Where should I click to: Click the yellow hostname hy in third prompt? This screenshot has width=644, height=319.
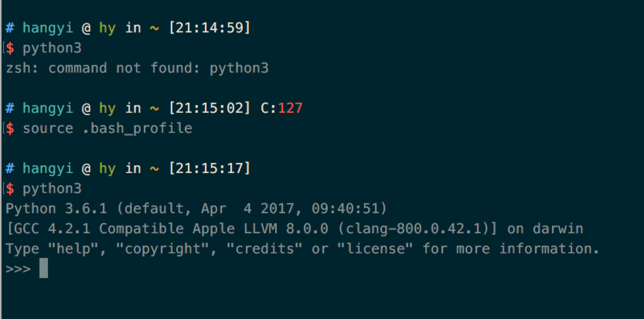pos(107,169)
